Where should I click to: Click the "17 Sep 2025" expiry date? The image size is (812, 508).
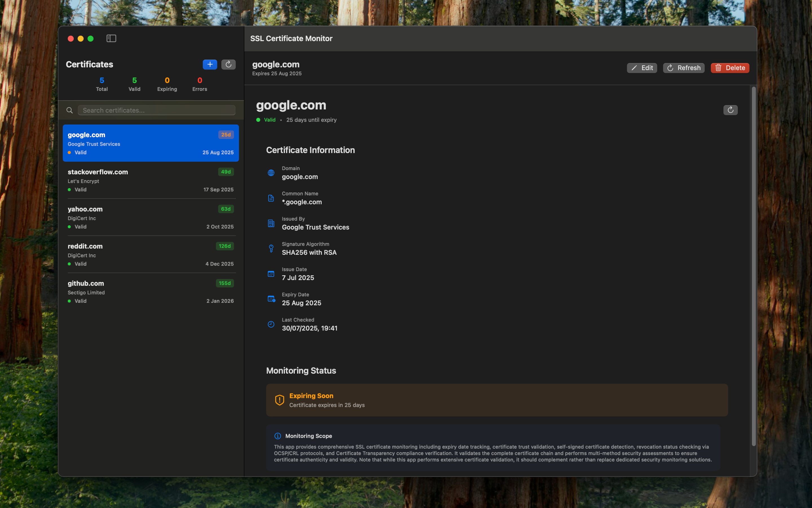click(x=219, y=189)
